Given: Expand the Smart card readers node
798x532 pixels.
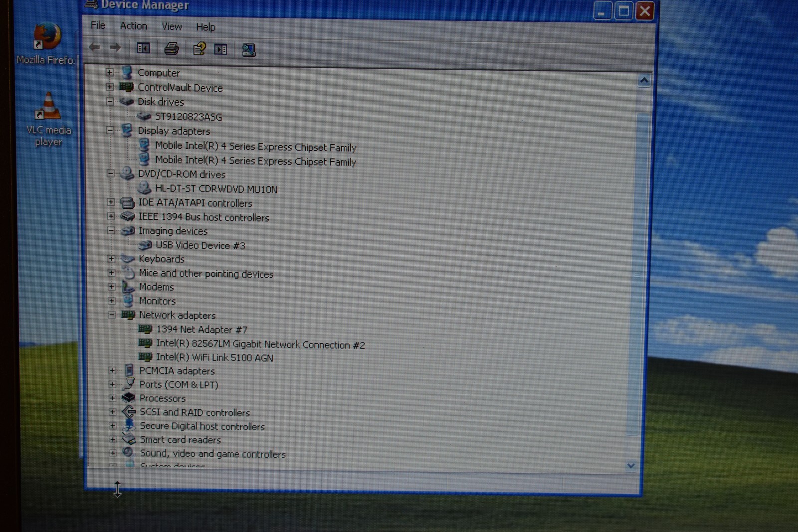Looking at the screenshot, I should pyautogui.click(x=112, y=439).
